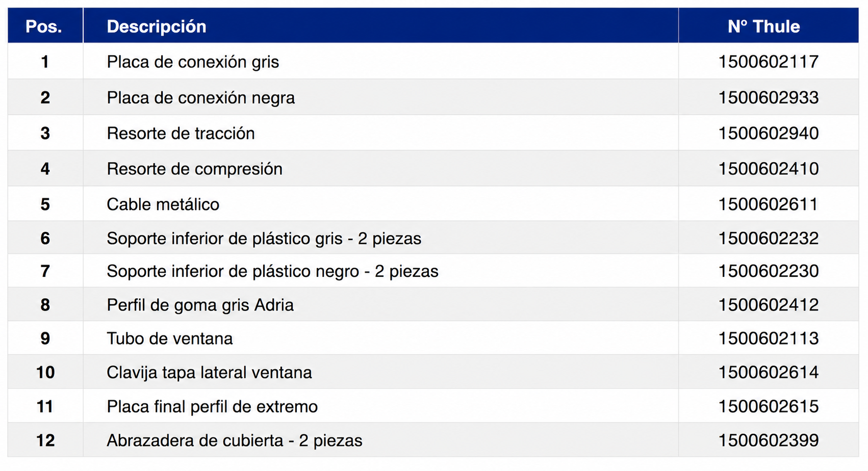Image resolution: width=868 pixels, height=471 pixels.
Task: Select the Placa de conexión gris row
Action: pyautogui.click(x=433, y=62)
